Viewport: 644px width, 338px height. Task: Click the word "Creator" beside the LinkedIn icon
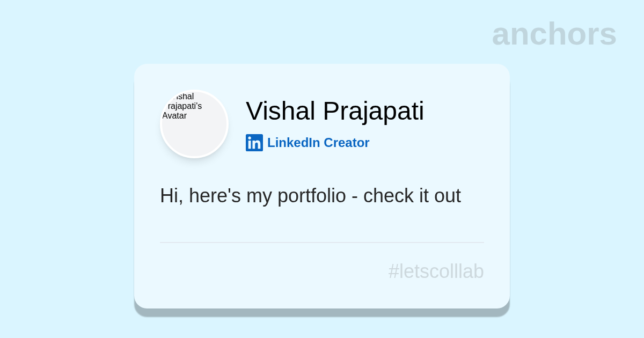coord(346,143)
